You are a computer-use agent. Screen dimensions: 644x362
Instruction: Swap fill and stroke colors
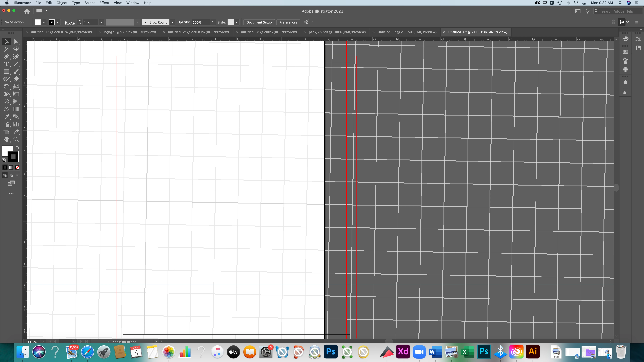[17, 147]
